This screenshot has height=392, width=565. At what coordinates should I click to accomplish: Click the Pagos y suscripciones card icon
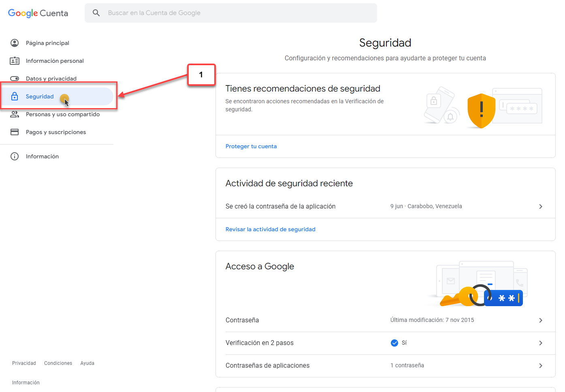(15, 132)
